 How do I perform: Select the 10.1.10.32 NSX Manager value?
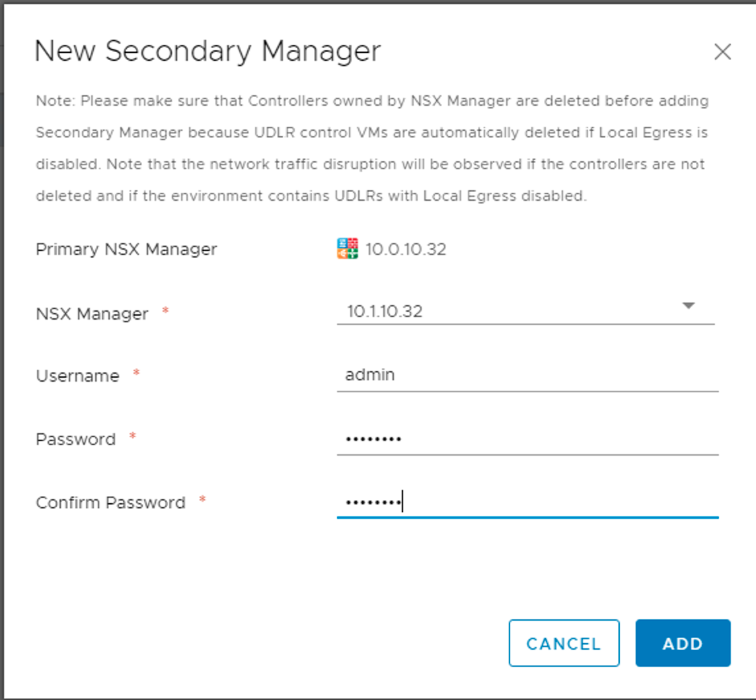click(385, 311)
